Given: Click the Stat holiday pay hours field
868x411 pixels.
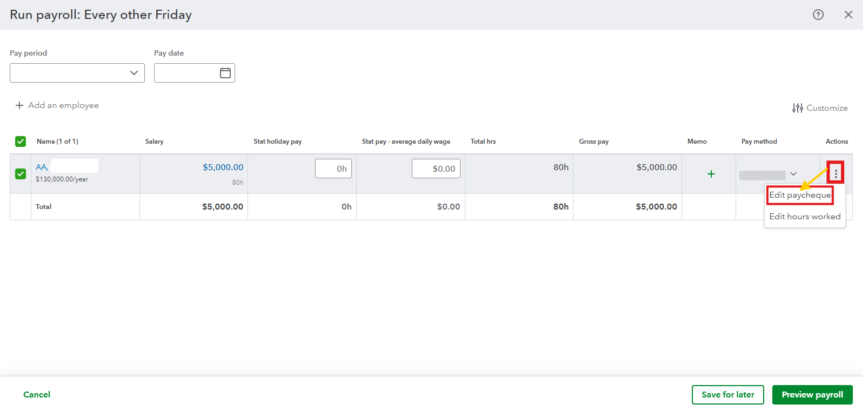Looking at the screenshot, I should [333, 169].
